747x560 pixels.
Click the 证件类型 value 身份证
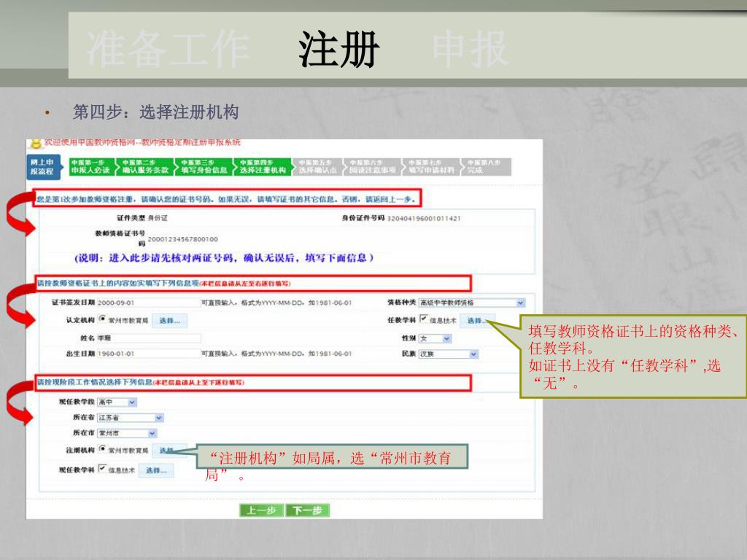point(158,218)
